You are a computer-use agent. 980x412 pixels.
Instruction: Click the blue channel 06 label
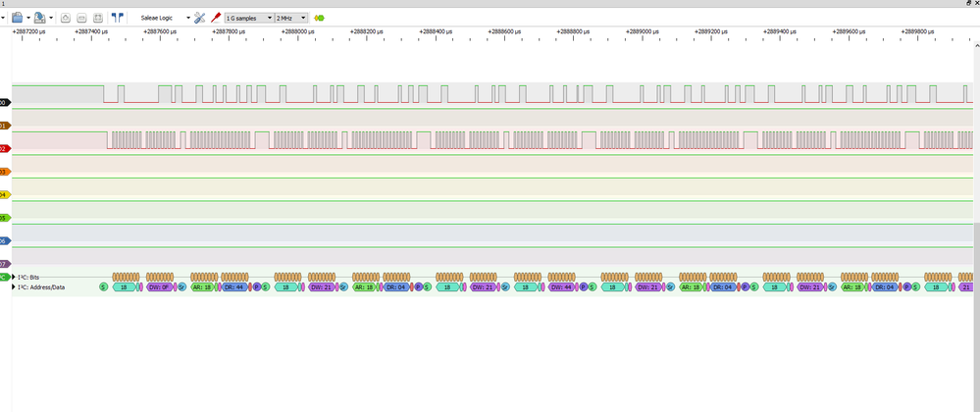pos(5,240)
